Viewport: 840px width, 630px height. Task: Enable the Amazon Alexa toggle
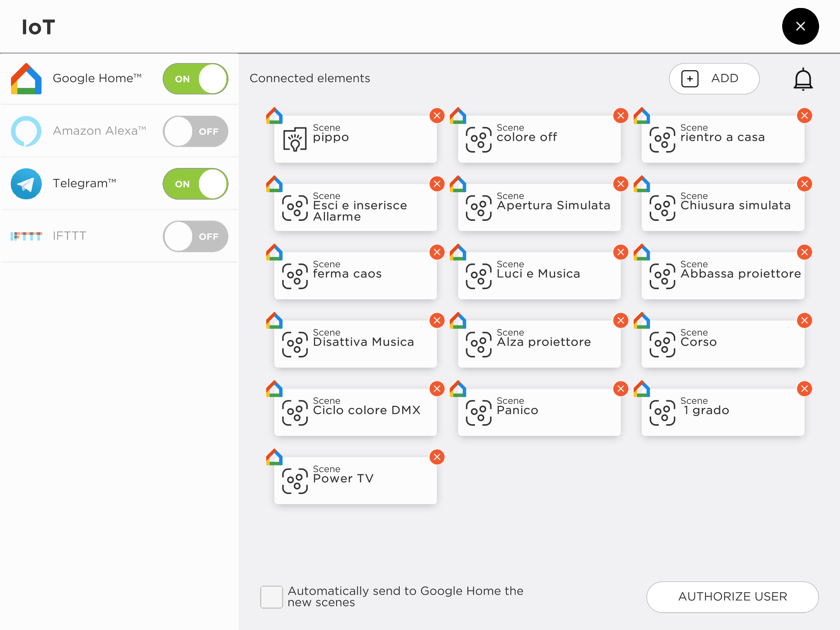[196, 131]
